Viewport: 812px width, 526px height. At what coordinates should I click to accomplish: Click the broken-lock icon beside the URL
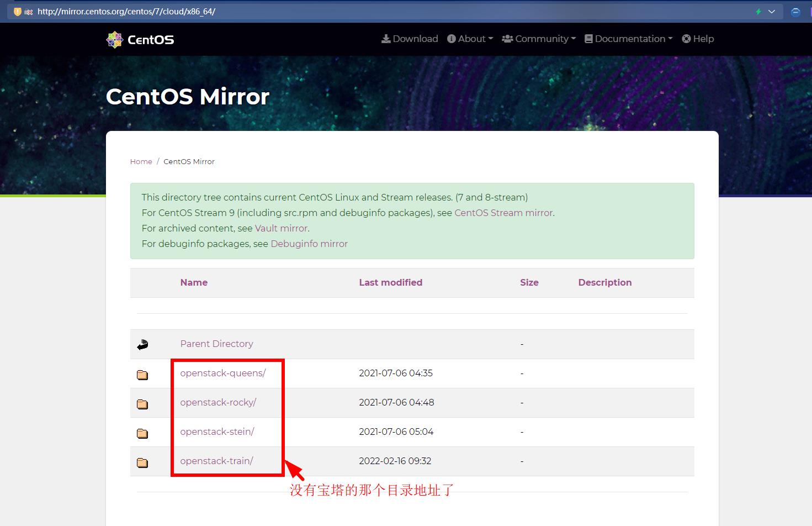click(29, 12)
